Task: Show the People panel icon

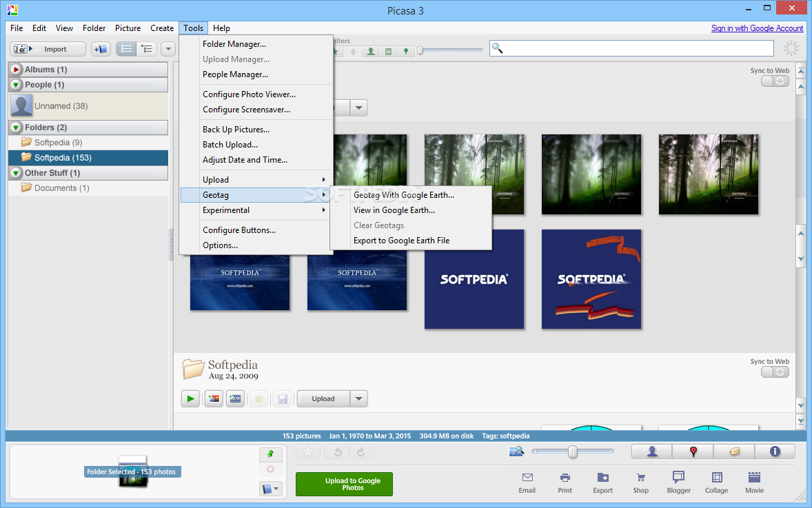Action: 652,451
